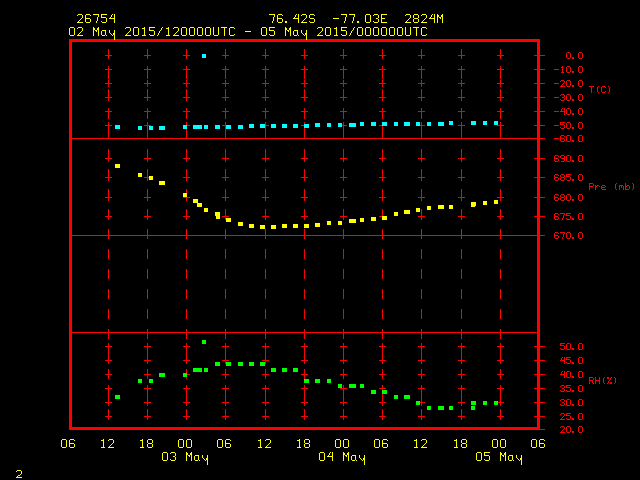Click the 685.0 pressure axis label
Image resolution: width=640 pixels, height=480 pixels.
point(568,178)
